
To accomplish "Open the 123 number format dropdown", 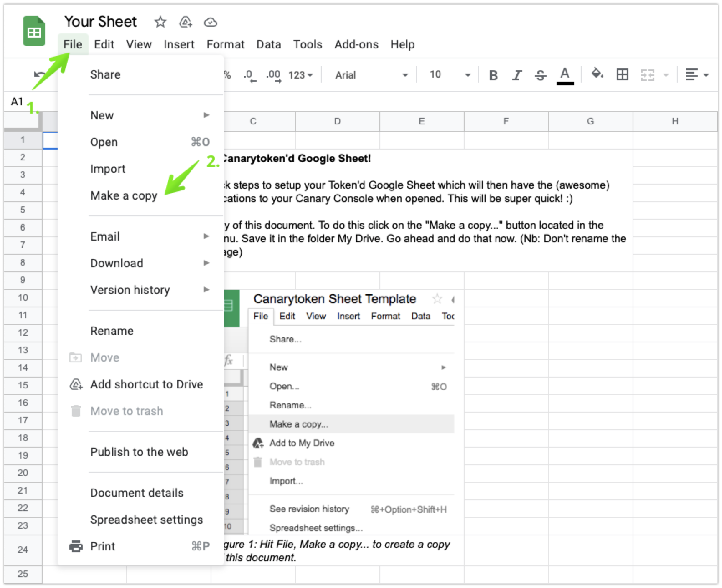I will tap(300, 75).
